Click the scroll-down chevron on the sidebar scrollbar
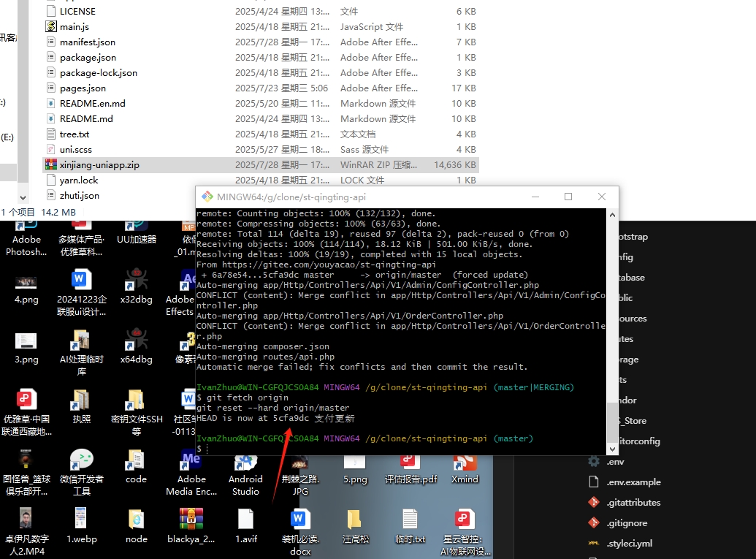Viewport: 756px width, 559px height. tap(612, 449)
